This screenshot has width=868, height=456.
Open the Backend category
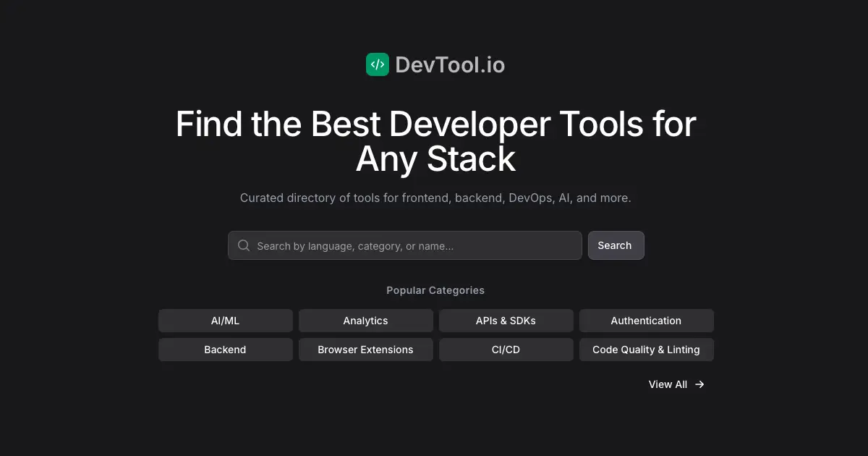click(x=225, y=349)
